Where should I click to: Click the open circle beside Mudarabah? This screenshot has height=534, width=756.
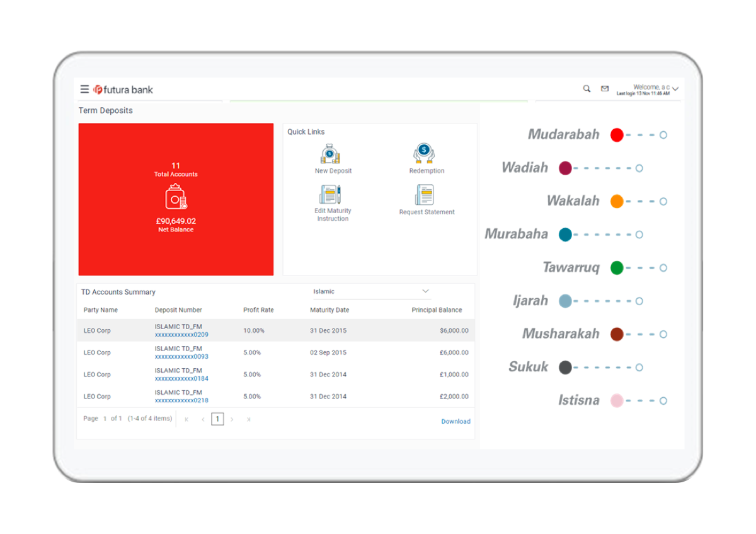[663, 135]
